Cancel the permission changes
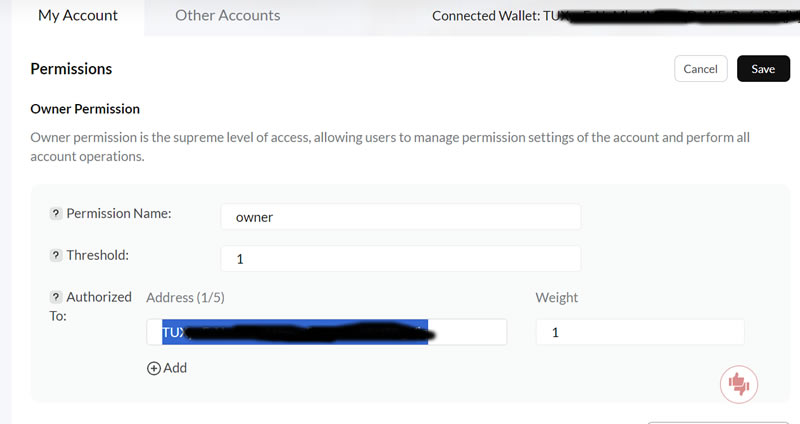Viewport: 800px width, 424px height. coord(701,69)
